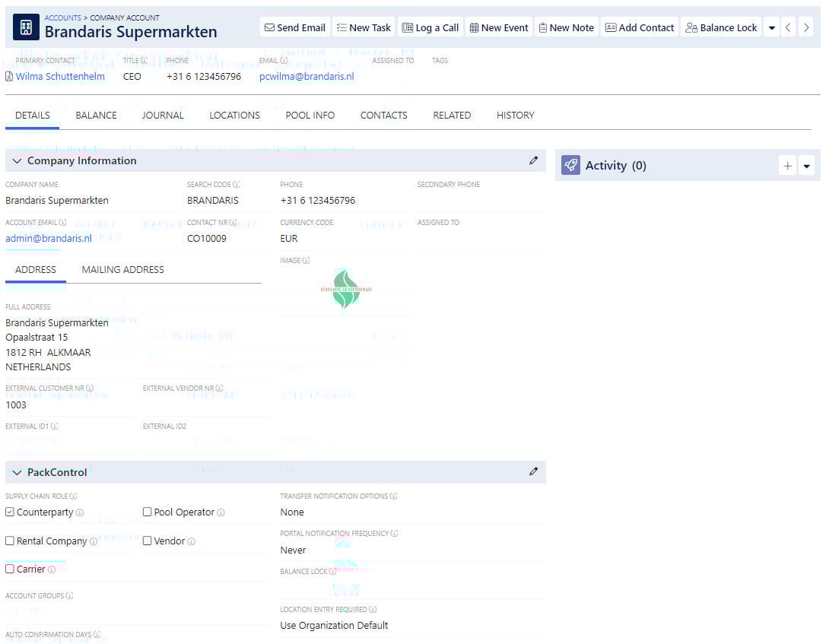
Task: Open the MAILING ADDRESS tab
Action: tap(122, 270)
